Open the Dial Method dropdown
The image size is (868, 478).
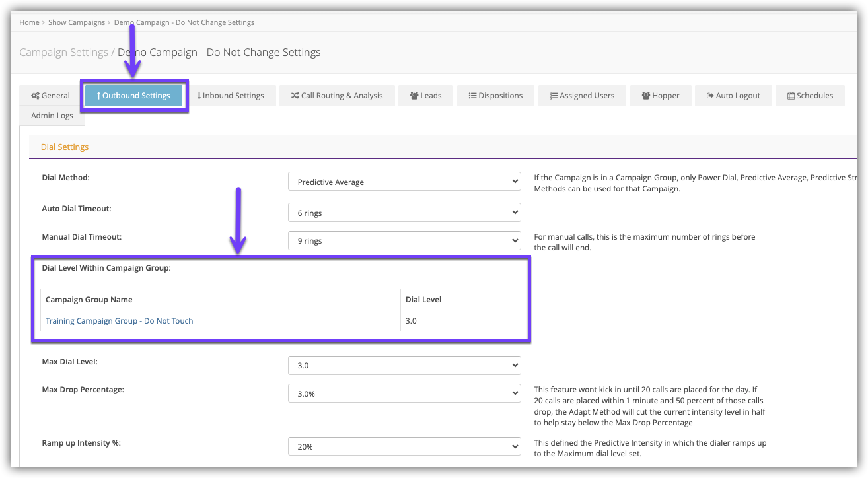(x=404, y=182)
